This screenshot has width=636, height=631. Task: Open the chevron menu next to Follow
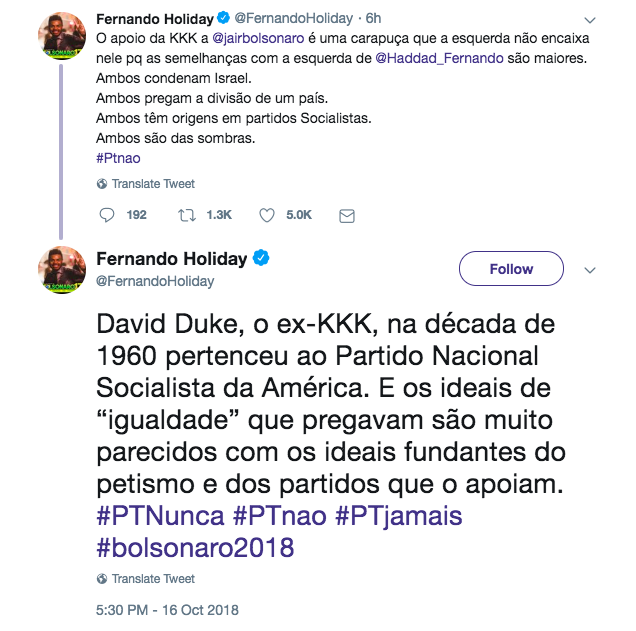tap(590, 269)
